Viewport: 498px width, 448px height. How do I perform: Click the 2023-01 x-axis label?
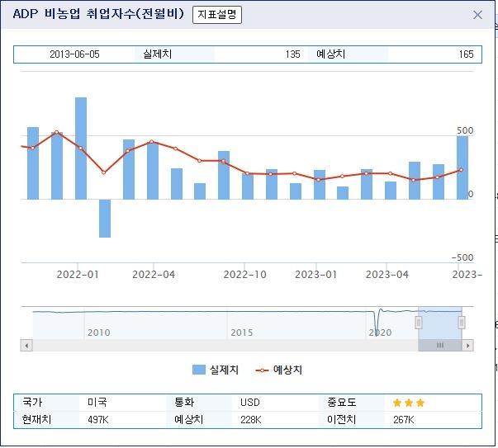[x=316, y=275]
